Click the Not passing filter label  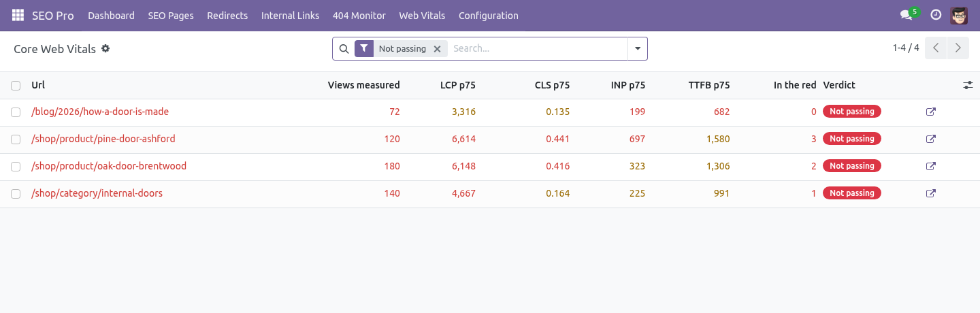(402, 48)
